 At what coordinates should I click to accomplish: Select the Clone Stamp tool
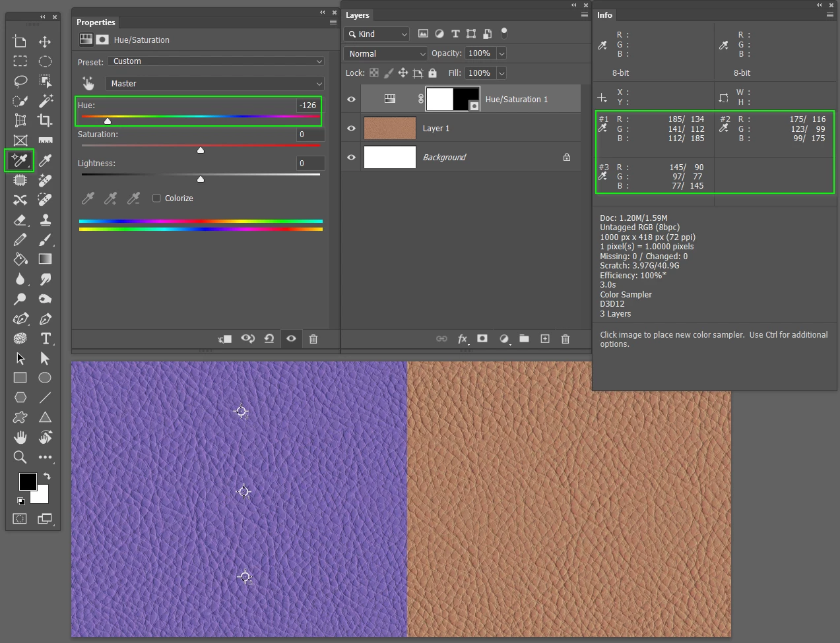point(45,220)
